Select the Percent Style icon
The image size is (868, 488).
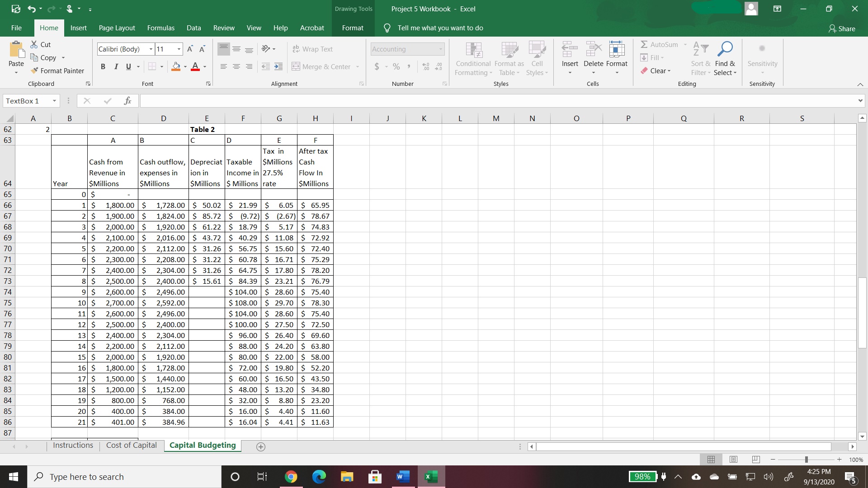coord(396,66)
